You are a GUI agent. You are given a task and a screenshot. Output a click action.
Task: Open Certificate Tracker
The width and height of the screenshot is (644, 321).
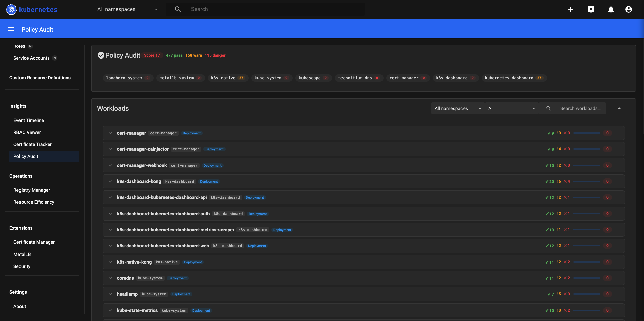click(33, 144)
